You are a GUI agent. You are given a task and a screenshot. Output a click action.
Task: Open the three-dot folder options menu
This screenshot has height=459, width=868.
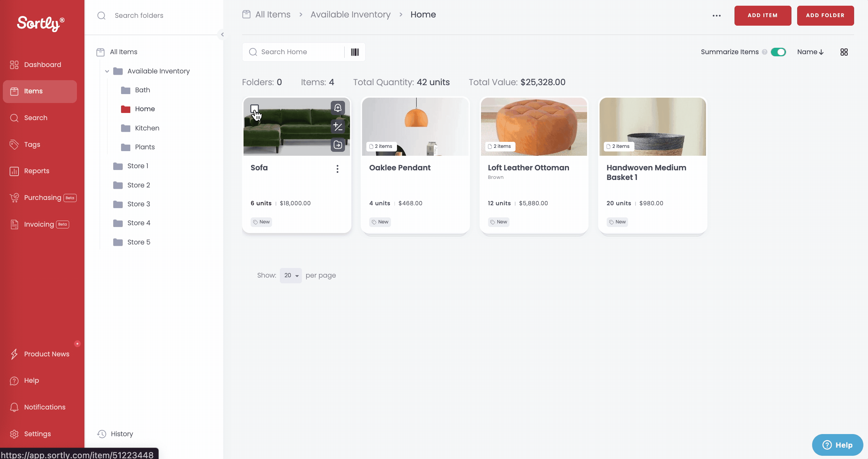pyautogui.click(x=717, y=16)
